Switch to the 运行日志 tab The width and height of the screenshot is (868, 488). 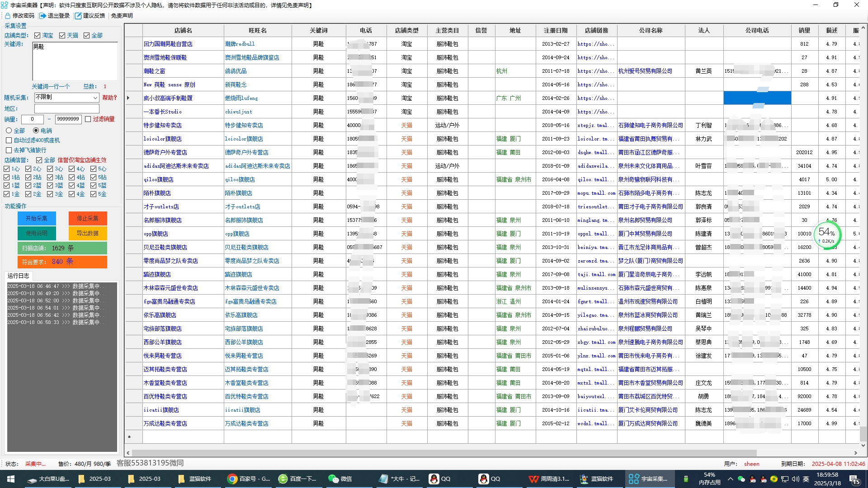pyautogui.click(x=19, y=276)
